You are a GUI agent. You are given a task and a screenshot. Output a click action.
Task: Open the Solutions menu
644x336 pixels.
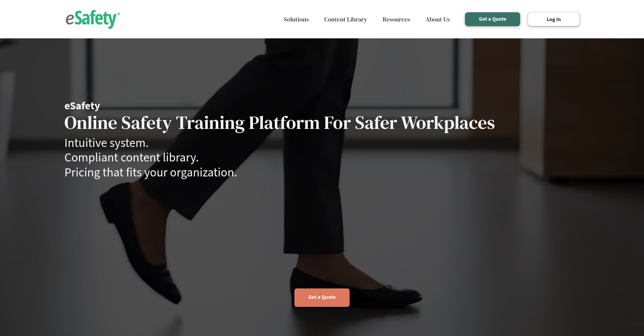click(296, 19)
